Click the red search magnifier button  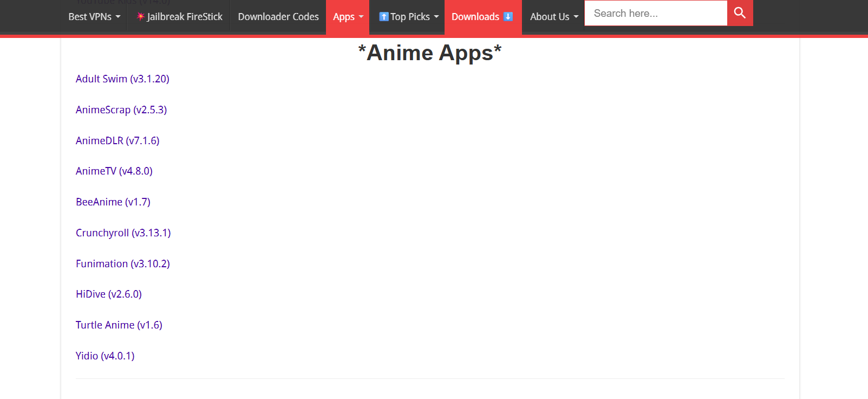(x=740, y=12)
